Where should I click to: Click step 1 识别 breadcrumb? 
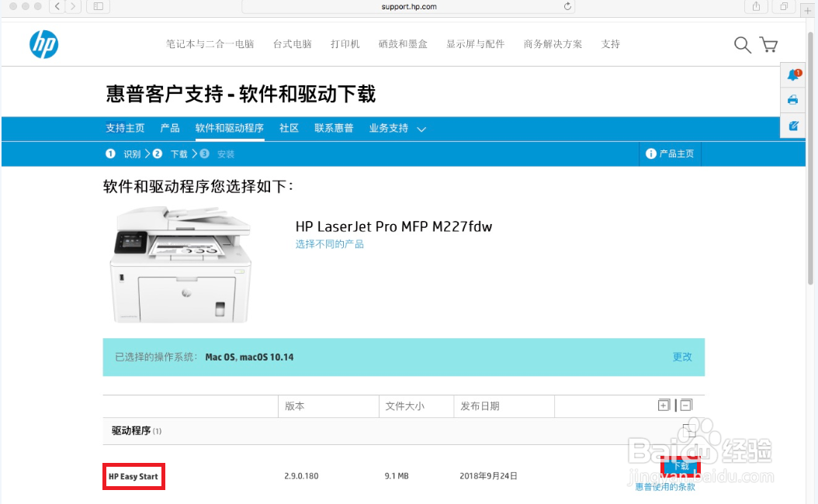click(123, 154)
